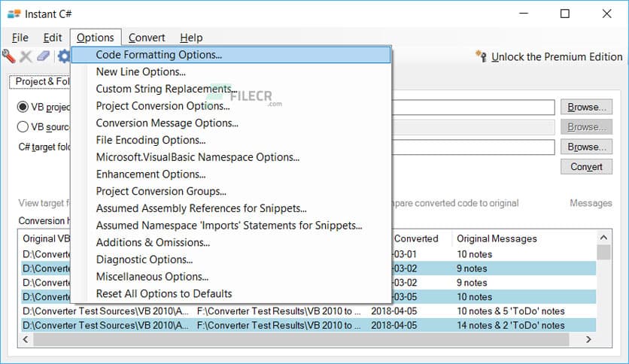Click Unlock the Premium Edition link

[x=557, y=57]
